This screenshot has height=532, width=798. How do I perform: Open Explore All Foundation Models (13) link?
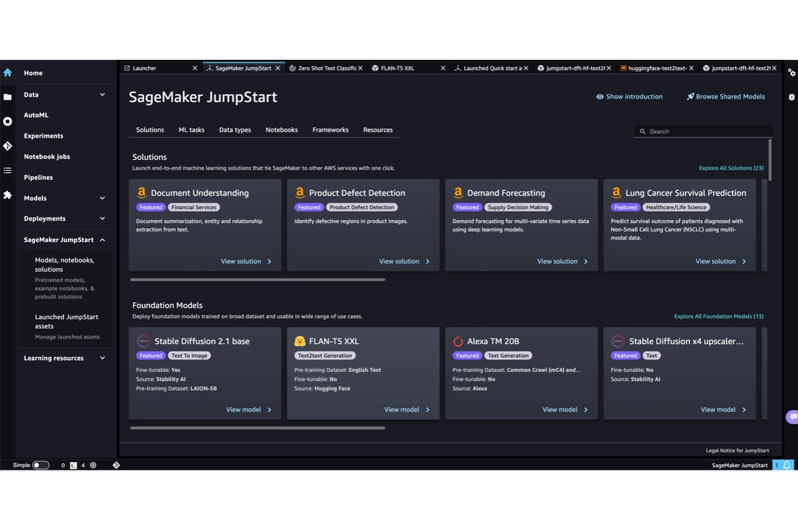[719, 316]
